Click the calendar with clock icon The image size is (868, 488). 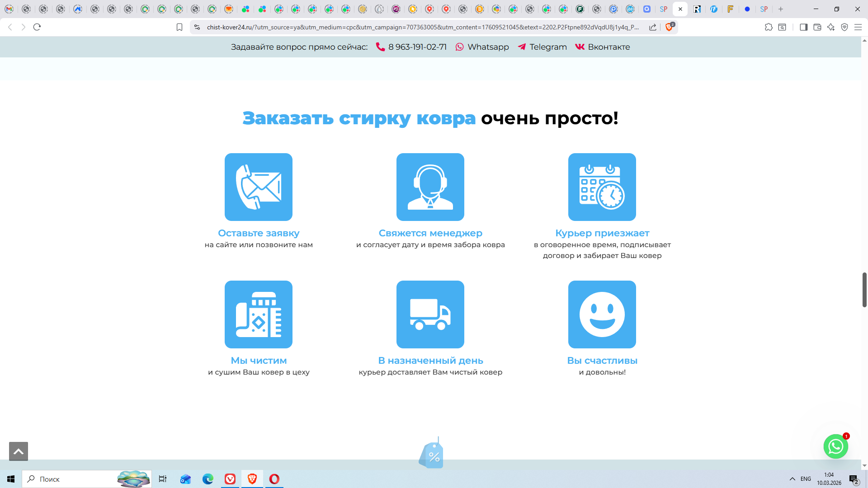click(602, 187)
